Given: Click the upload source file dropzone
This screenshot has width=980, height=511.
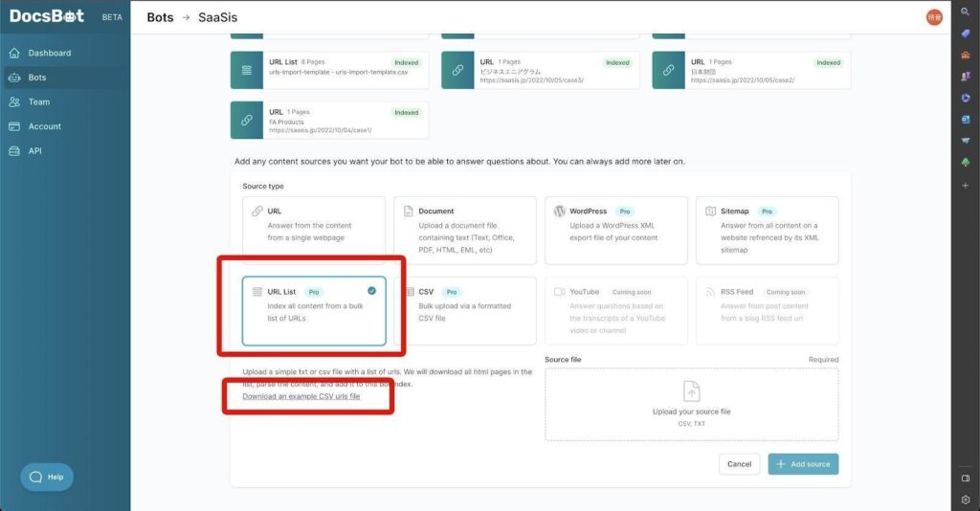Looking at the screenshot, I should (691, 404).
